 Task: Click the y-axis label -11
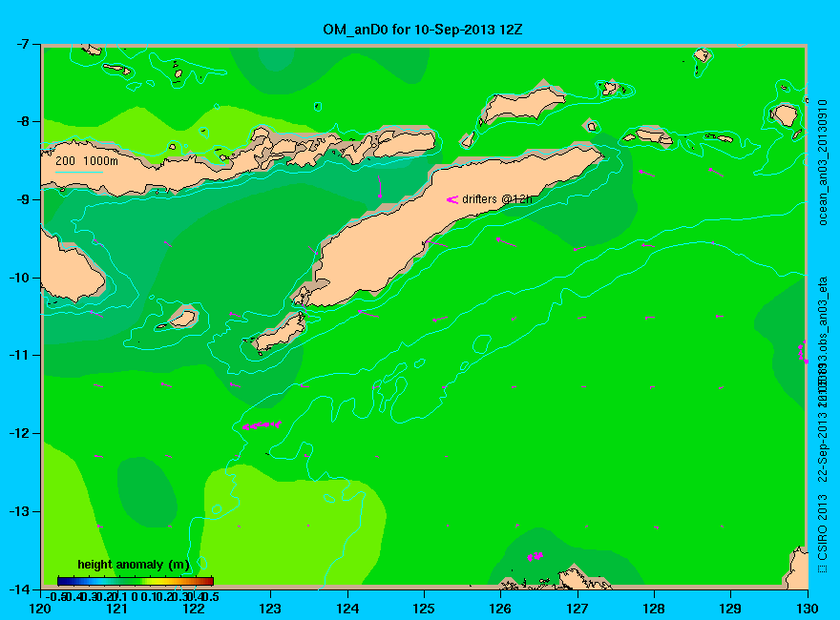(x=19, y=355)
